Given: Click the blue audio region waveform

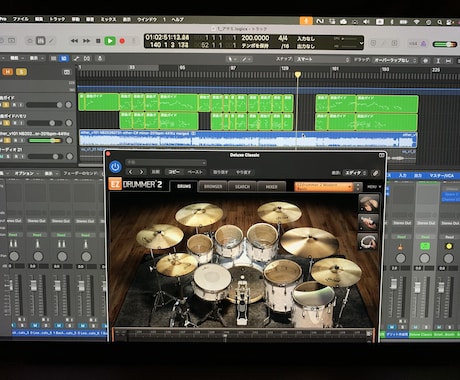Looking at the screenshot, I should point(248,140).
